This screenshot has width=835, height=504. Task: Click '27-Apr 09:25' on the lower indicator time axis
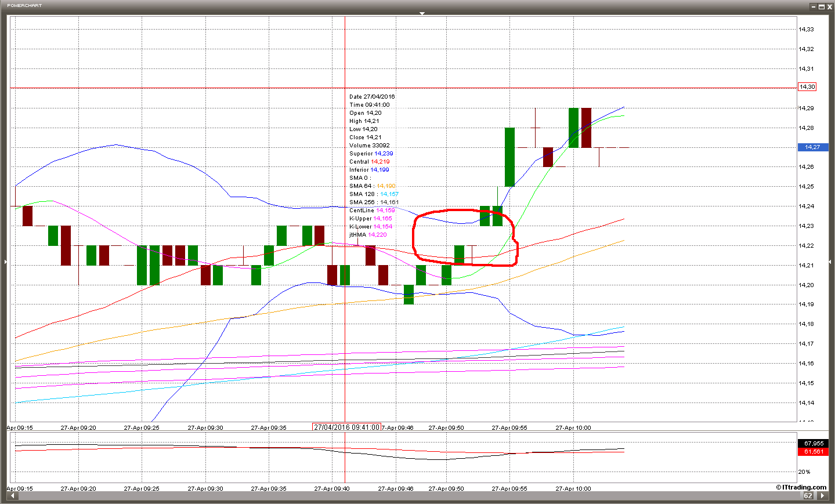pos(142,488)
